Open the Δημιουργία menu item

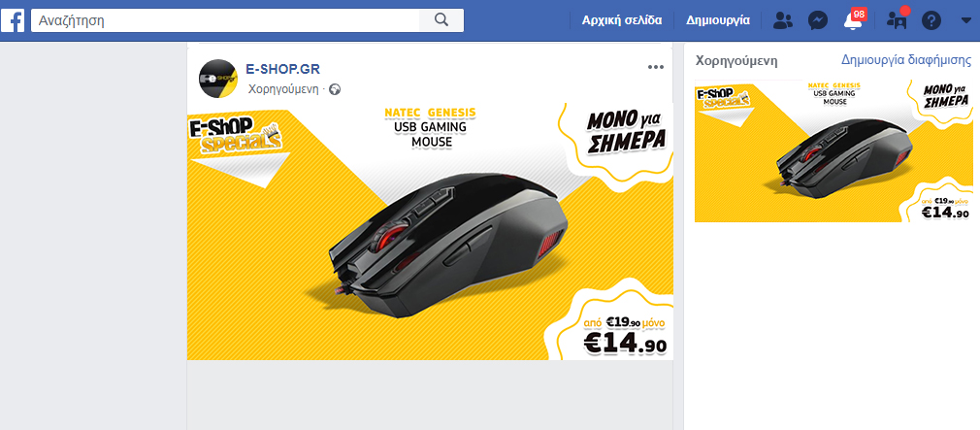pos(718,20)
